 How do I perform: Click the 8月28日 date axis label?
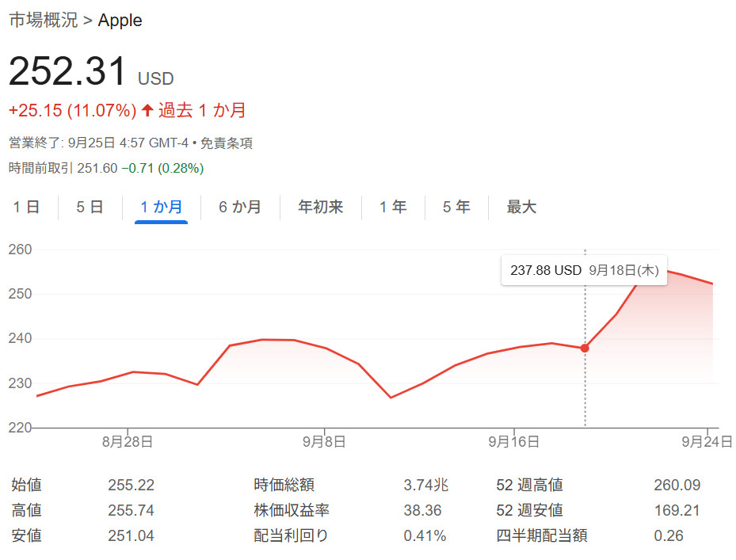click(x=127, y=441)
